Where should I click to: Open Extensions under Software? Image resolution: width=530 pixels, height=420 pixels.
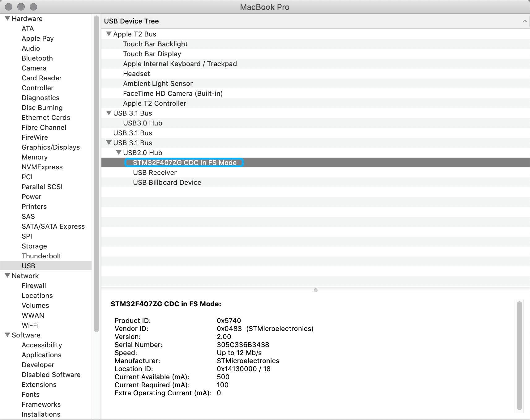39,384
